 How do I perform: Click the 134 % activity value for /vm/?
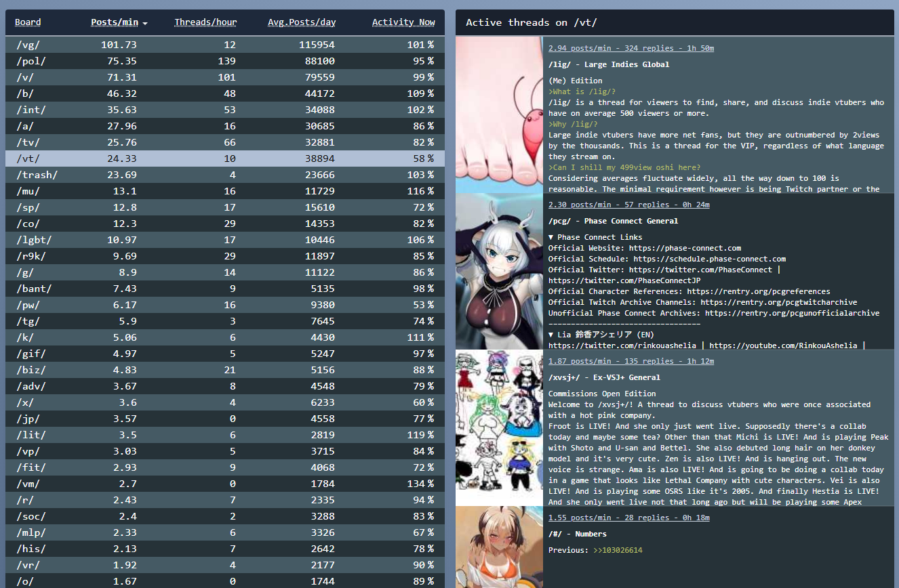click(x=420, y=484)
